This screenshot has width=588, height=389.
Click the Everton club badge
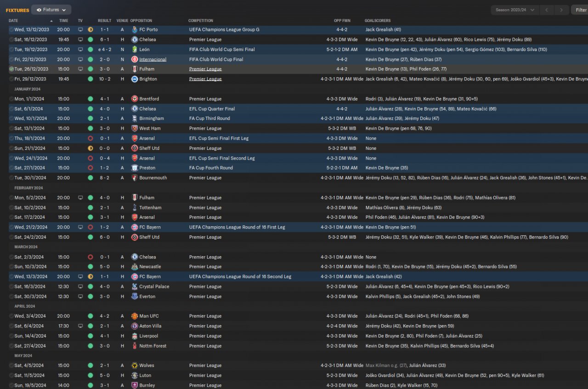point(135,297)
